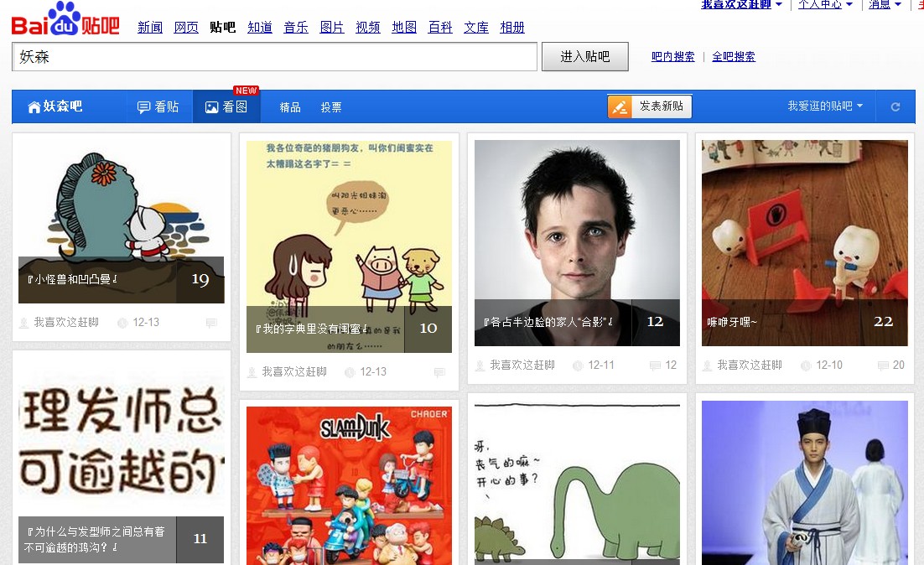Click author 我喜欢这赶脚 under portrait card
This screenshot has height=565, width=924.
(522, 365)
